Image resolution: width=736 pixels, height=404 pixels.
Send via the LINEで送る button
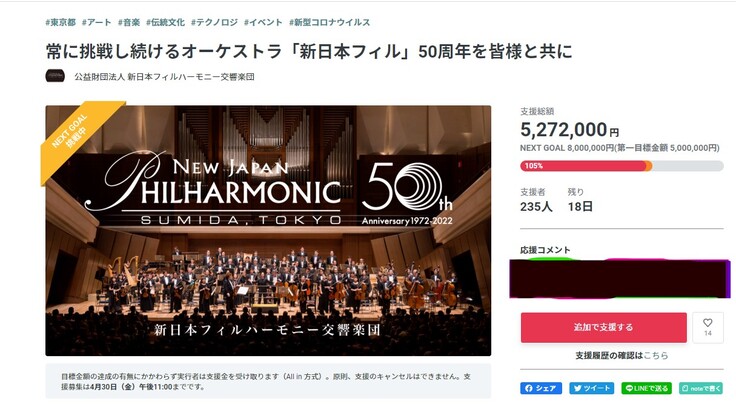pos(647,388)
